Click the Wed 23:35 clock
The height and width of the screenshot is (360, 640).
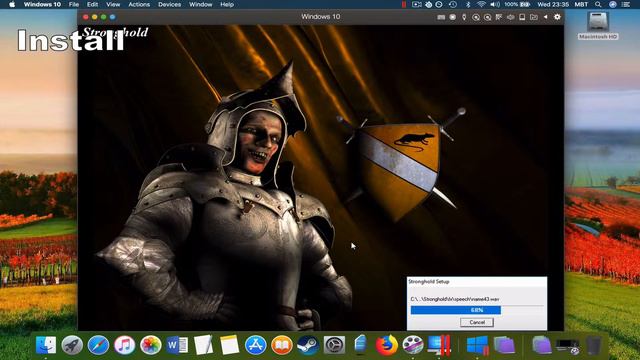[553, 4]
